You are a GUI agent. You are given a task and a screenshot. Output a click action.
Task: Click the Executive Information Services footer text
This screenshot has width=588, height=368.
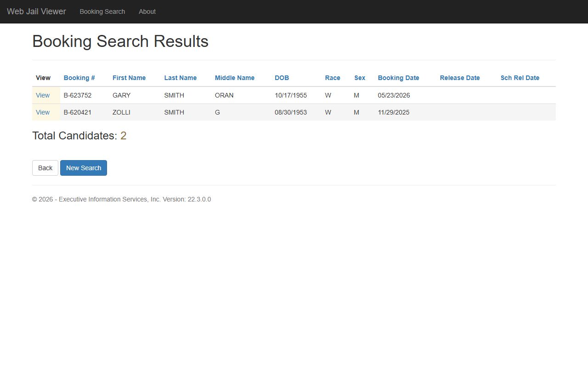pos(121,199)
